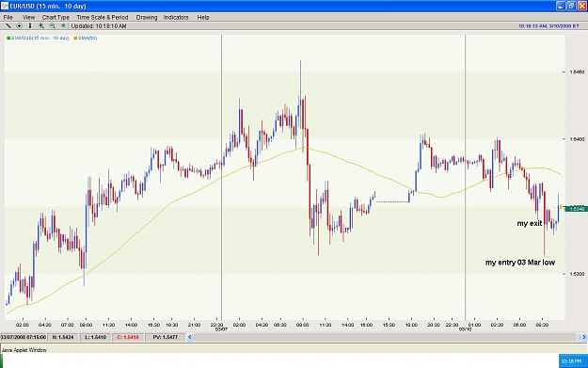The image size is (588, 368).
Task: Click the H: 1.5424 status field
Action: (x=63, y=337)
